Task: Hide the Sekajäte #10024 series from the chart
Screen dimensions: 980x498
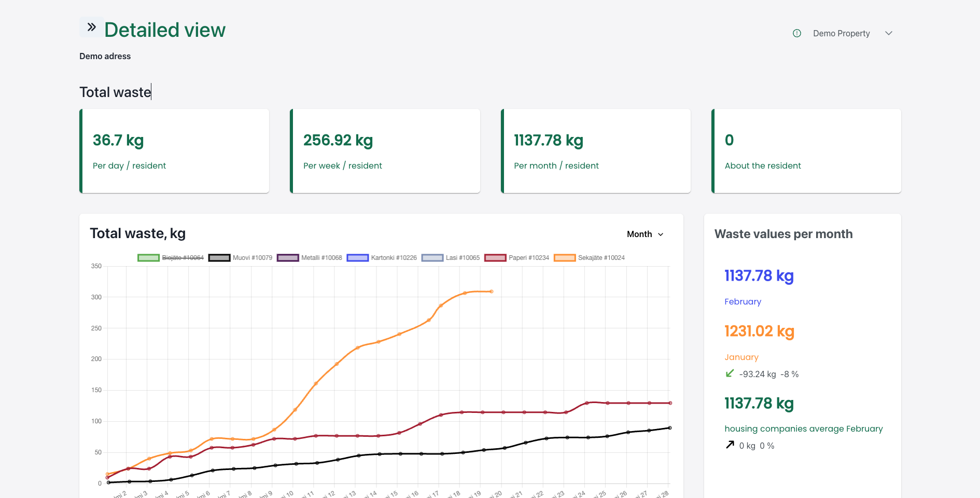Action: (602, 257)
